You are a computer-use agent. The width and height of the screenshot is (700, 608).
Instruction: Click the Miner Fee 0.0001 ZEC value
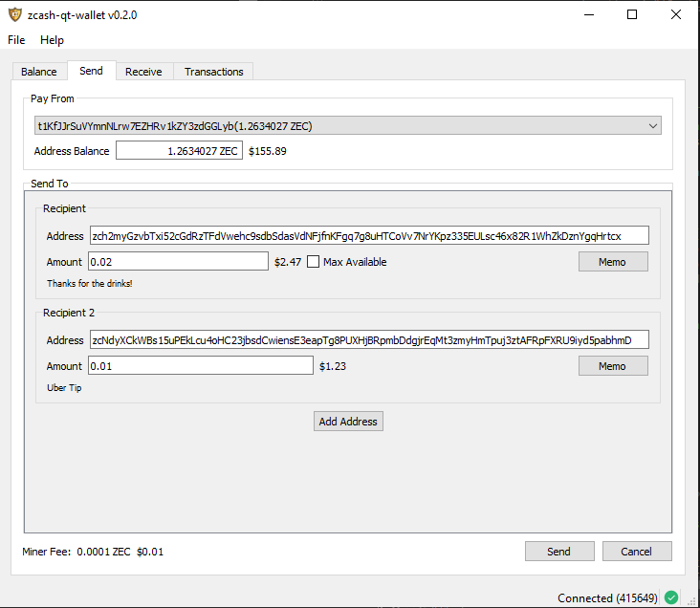[x=103, y=552]
